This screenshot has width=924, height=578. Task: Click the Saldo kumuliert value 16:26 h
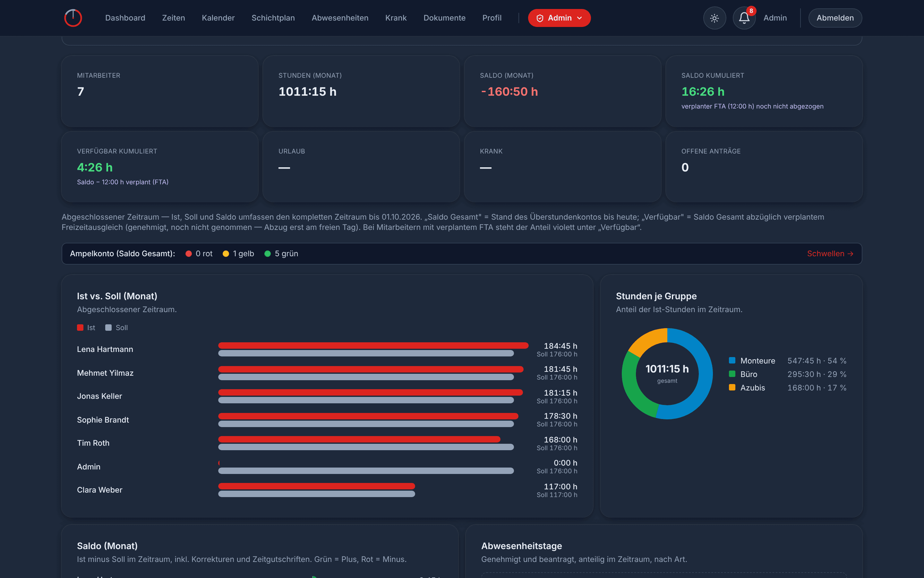[703, 92]
